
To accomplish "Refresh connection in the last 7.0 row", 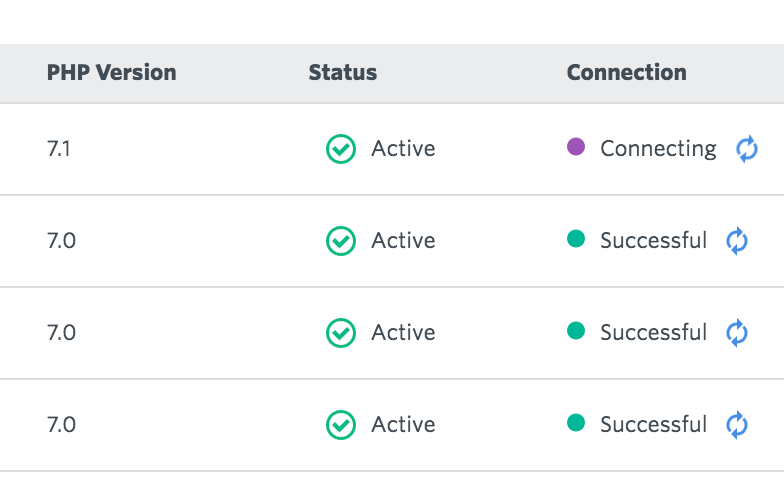I will 737,425.
